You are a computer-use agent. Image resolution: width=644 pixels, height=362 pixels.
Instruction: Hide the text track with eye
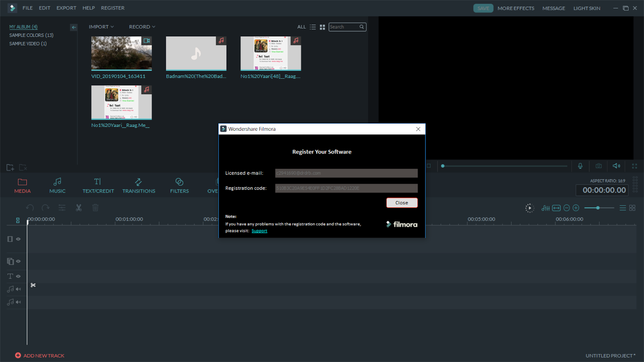[x=19, y=276]
